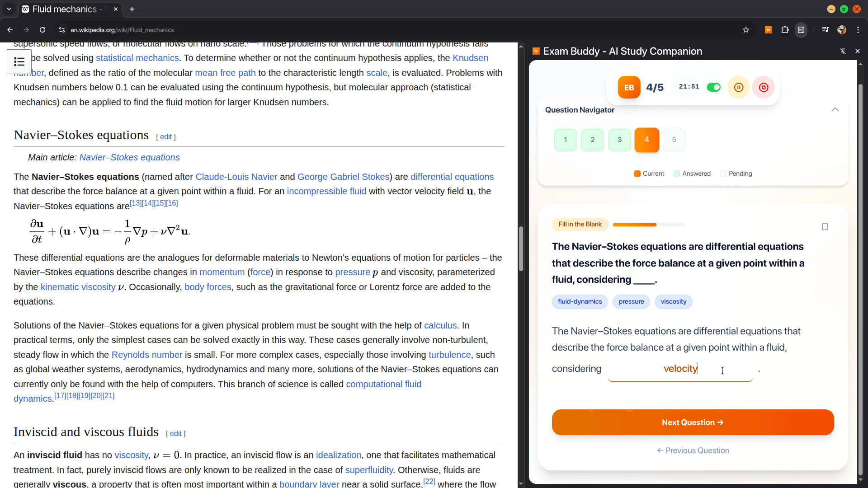Open the browser extensions puzzle icon
868x488 pixels.
[x=785, y=30]
